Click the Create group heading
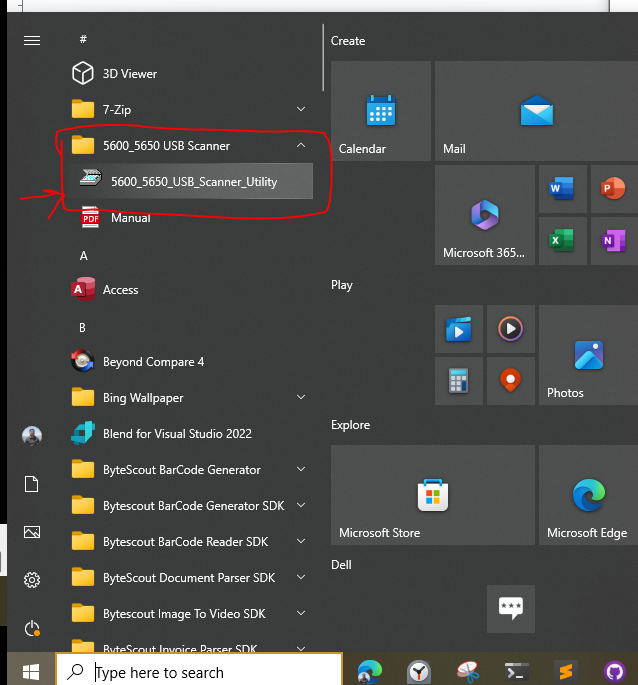638x685 pixels. tap(348, 41)
